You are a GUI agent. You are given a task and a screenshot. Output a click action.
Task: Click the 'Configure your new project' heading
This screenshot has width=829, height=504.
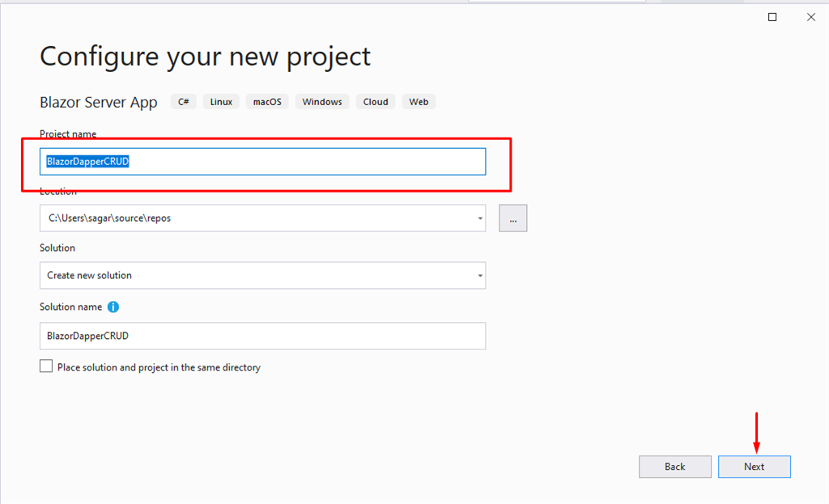(x=205, y=57)
